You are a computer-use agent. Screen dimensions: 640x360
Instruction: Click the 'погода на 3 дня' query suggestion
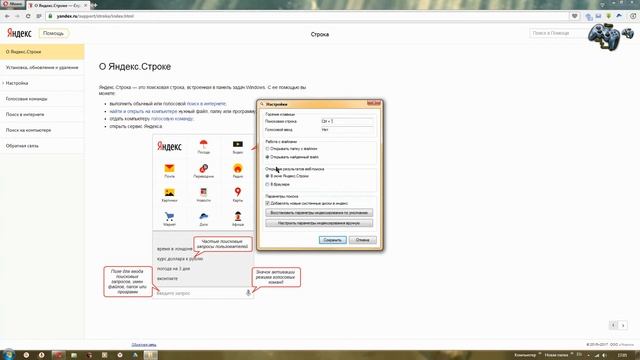(x=173, y=269)
